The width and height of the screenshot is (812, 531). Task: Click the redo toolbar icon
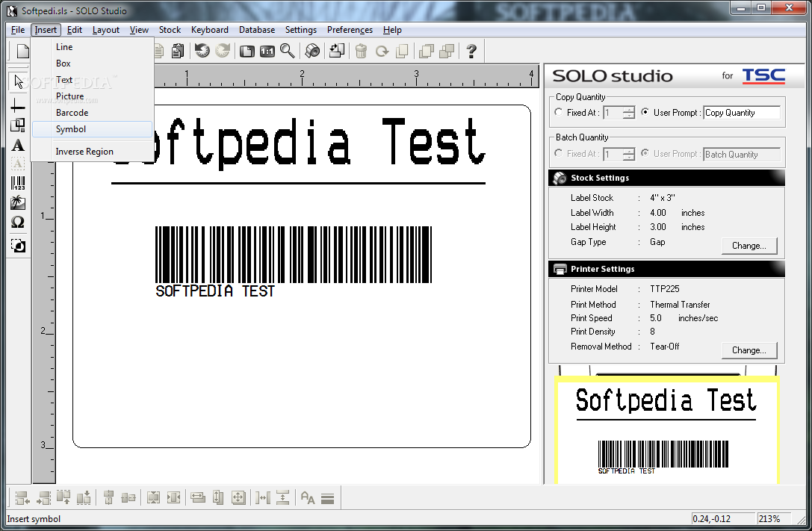223,51
